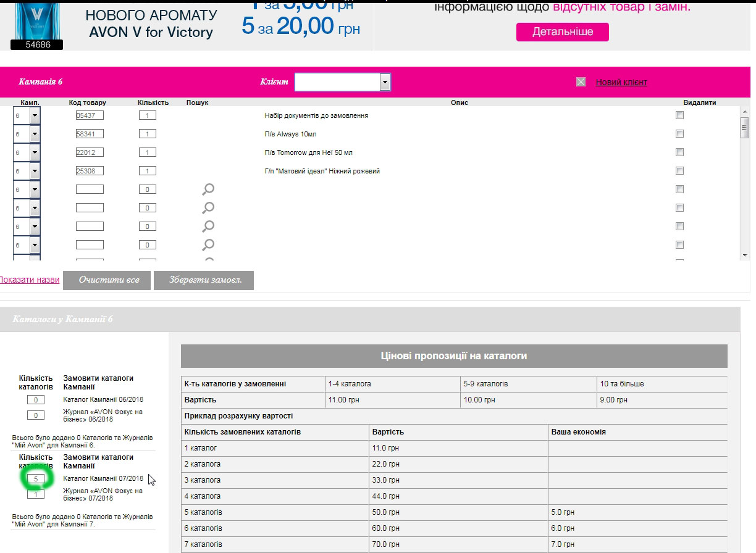
Task: Mark Г/п Матовий ідеал row for deletion
Action: (x=679, y=171)
